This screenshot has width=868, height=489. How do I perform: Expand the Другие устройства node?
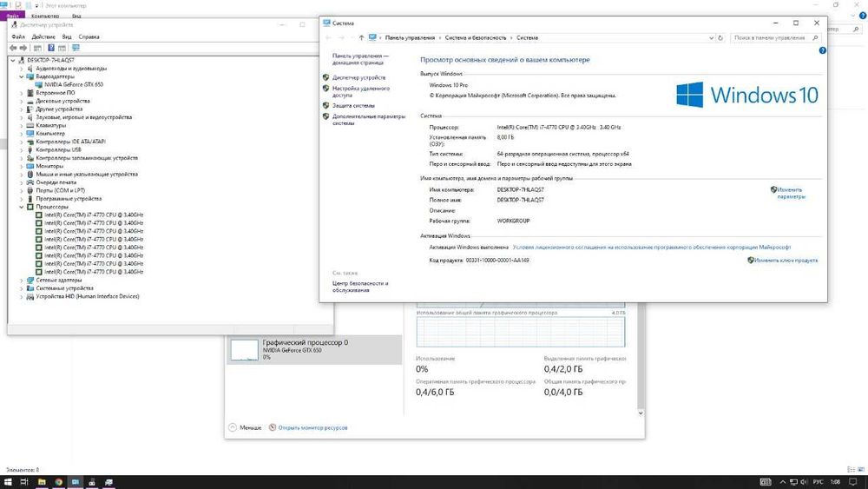pos(22,109)
